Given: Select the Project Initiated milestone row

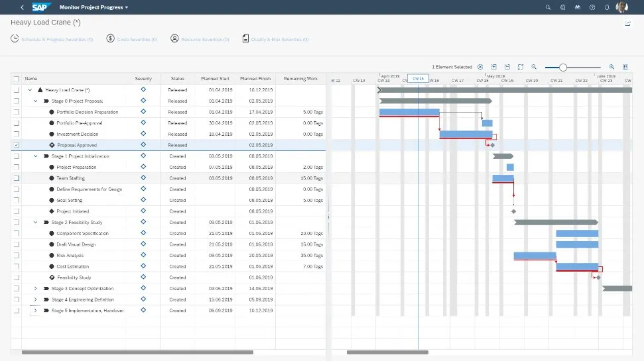Looking at the screenshot, I should [168, 211].
